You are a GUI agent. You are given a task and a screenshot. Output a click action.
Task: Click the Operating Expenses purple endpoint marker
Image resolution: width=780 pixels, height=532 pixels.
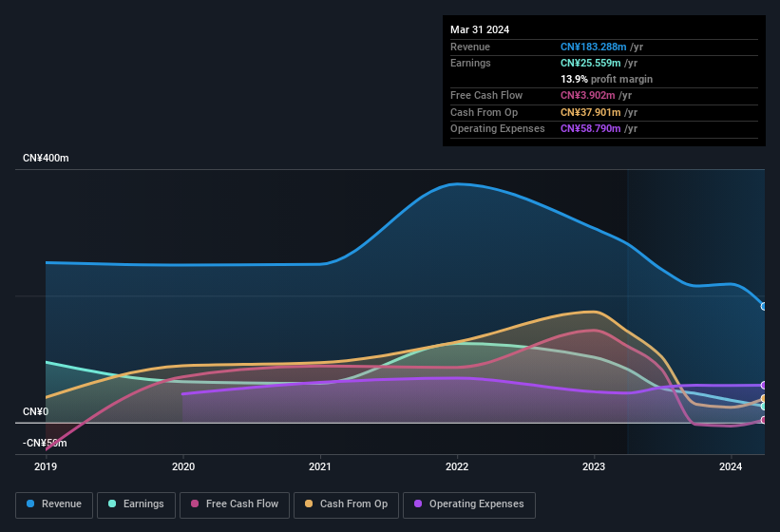click(764, 386)
